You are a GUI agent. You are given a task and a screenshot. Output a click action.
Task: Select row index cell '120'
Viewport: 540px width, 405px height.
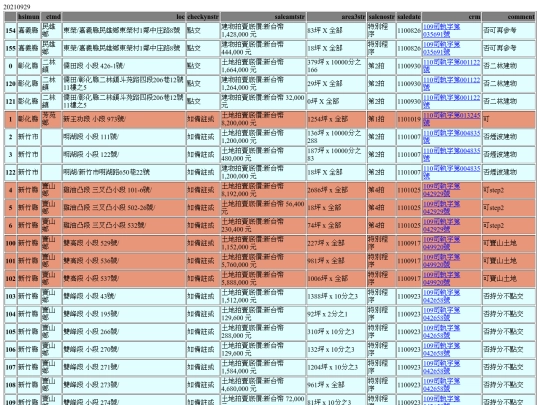pos(10,84)
